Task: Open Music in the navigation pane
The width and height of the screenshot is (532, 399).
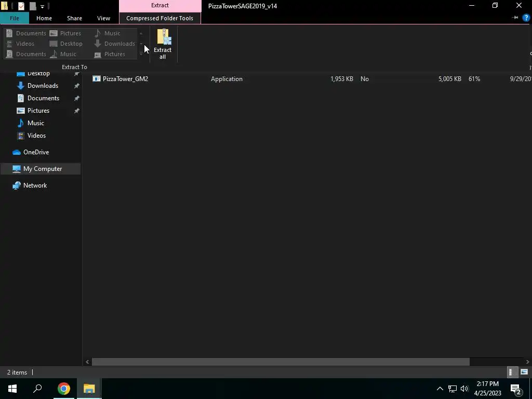Action: tap(36, 123)
